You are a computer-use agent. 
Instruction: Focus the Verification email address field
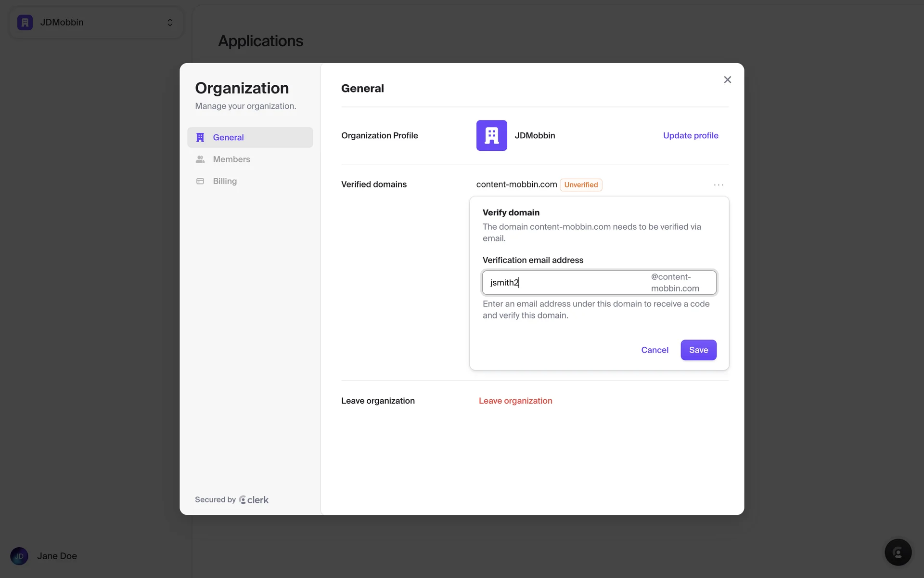tap(565, 283)
